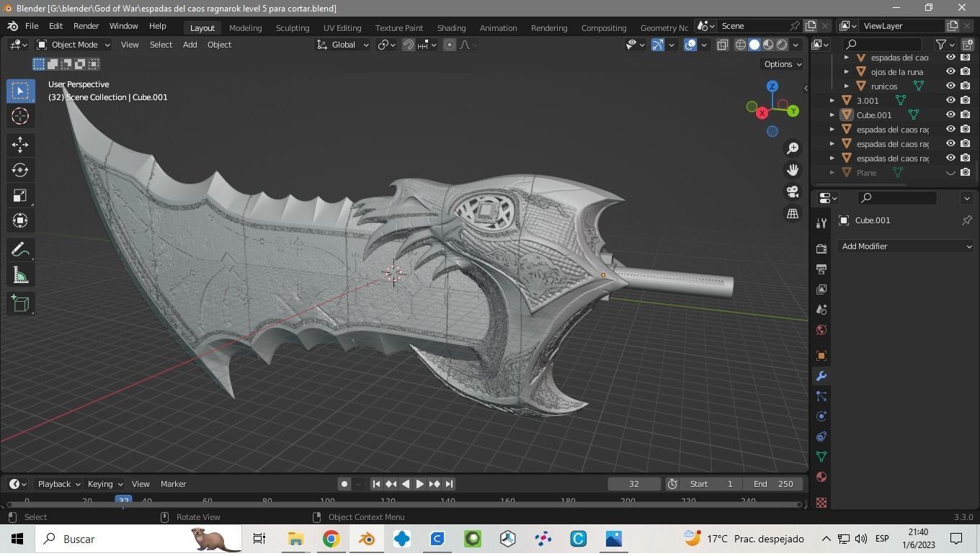Expand the 3.001 outliner item
Viewport: 980px width, 556px height.
point(832,100)
